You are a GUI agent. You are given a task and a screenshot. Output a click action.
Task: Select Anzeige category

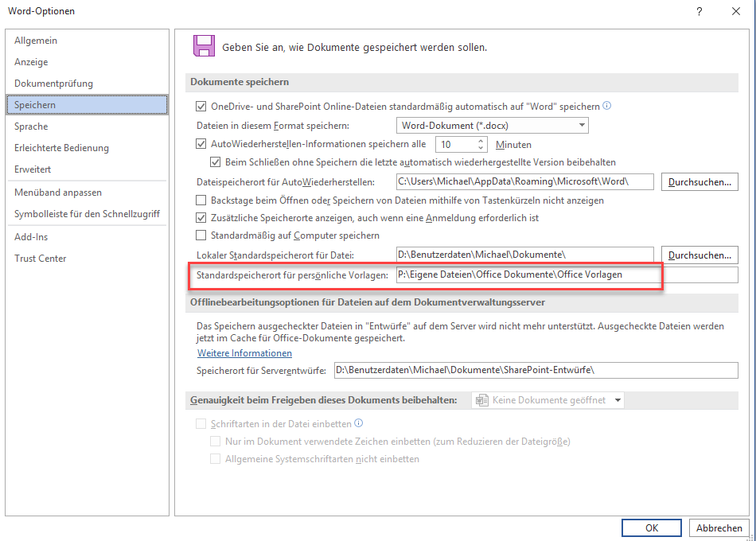pos(88,62)
